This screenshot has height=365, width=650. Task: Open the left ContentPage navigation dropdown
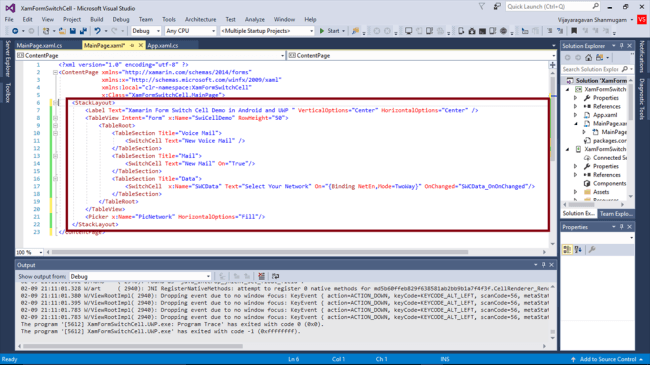pyautogui.click(x=150, y=56)
